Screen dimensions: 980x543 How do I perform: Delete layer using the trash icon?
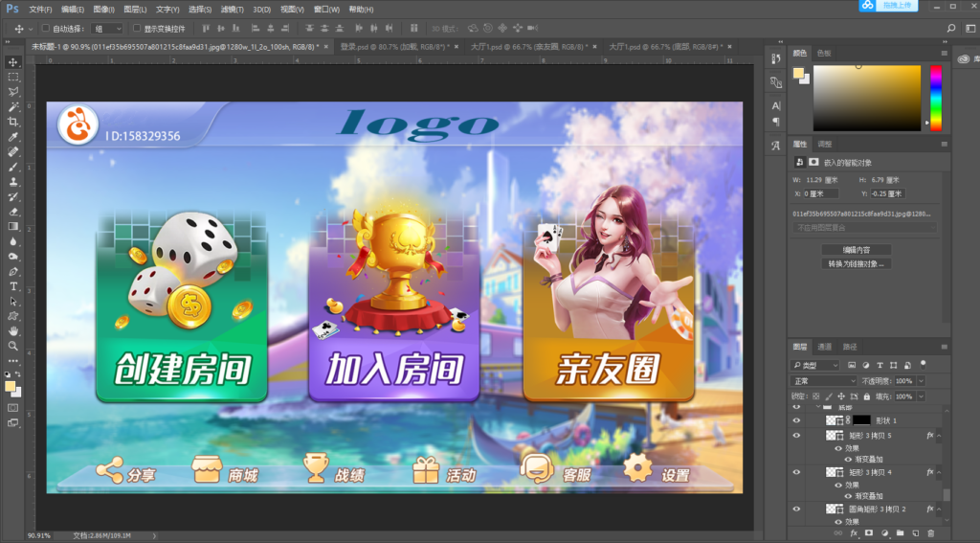pos(930,532)
